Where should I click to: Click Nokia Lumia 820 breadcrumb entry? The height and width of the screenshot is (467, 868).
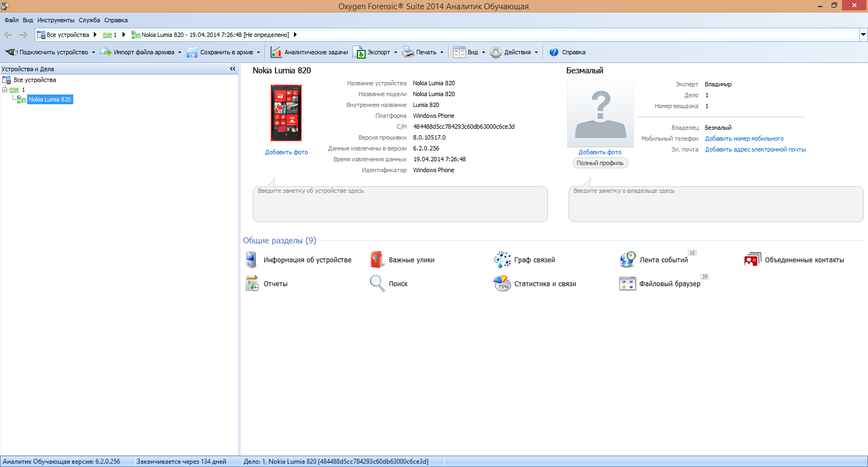tap(215, 35)
